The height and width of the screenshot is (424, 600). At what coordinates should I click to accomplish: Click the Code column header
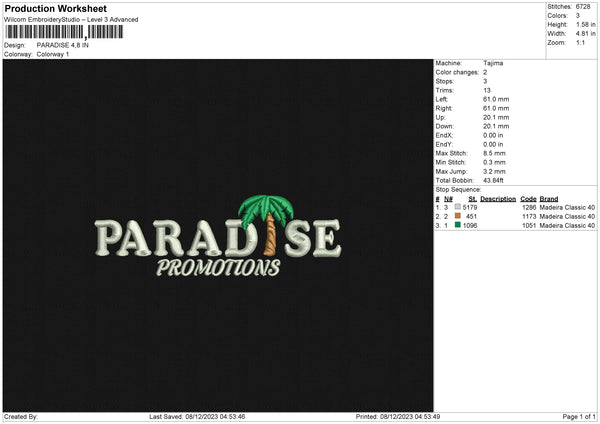(x=528, y=199)
